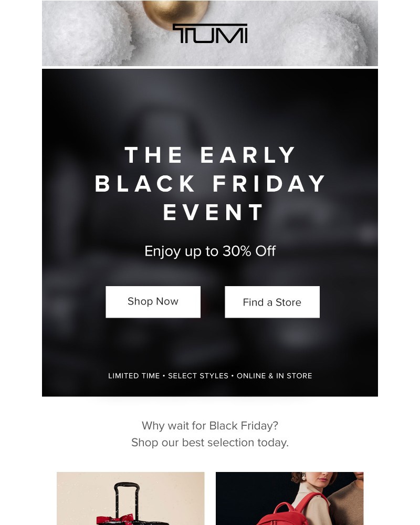Open the Shop Now button
420x525 pixels.
[x=153, y=301]
